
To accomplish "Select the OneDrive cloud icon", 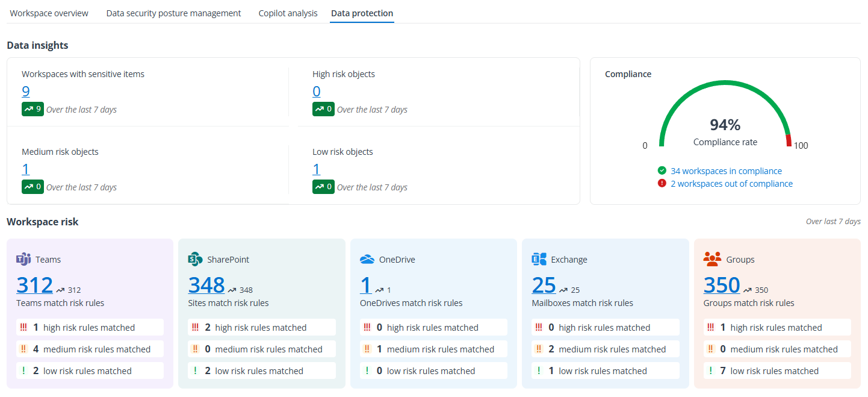I will pos(368,259).
